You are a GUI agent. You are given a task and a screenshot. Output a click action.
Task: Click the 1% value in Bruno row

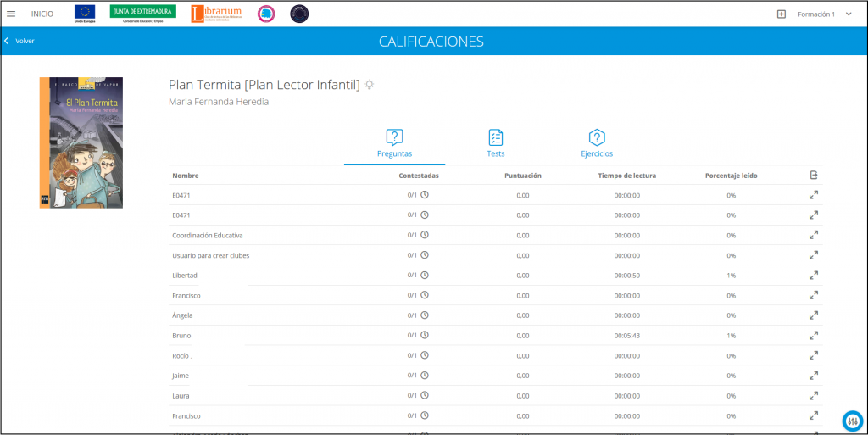(732, 336)
